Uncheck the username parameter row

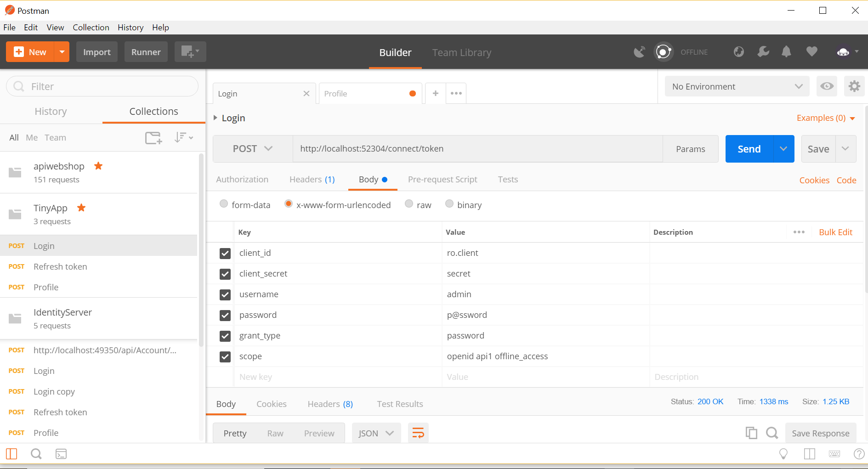point(225,294)
